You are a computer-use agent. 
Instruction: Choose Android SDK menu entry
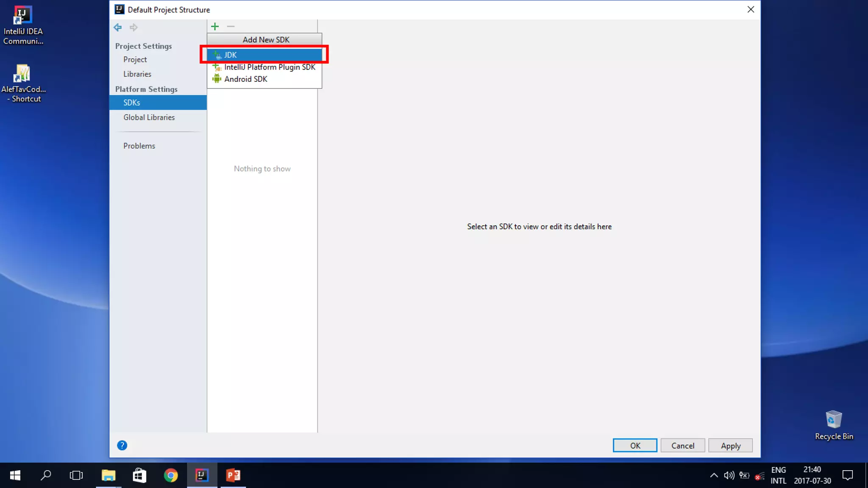click(264, 79)
